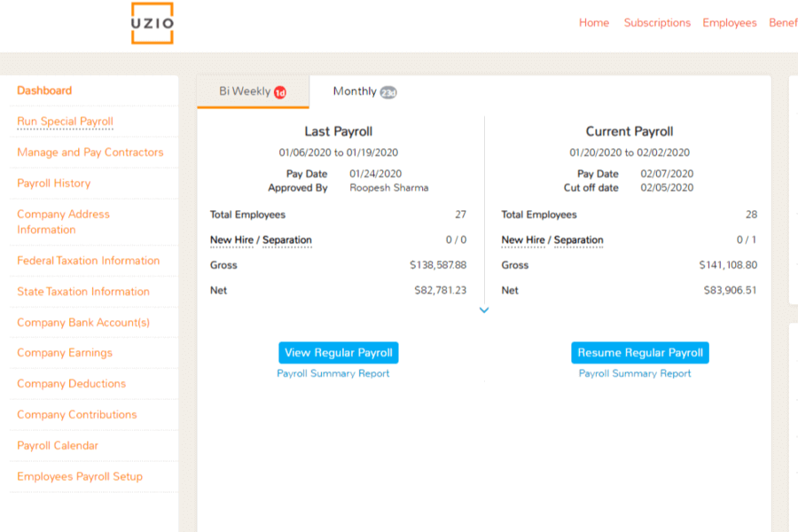Image resolution: width=798 pixels, height=532 pixels.
Task: Expand the Last Payroll details chevron
Action: [x=484, y=310]
